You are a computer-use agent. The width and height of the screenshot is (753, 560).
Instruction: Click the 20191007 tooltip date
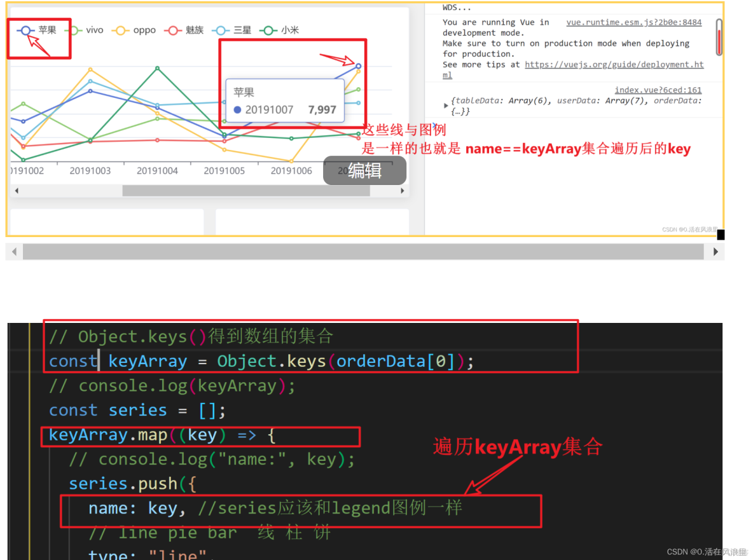269,110
